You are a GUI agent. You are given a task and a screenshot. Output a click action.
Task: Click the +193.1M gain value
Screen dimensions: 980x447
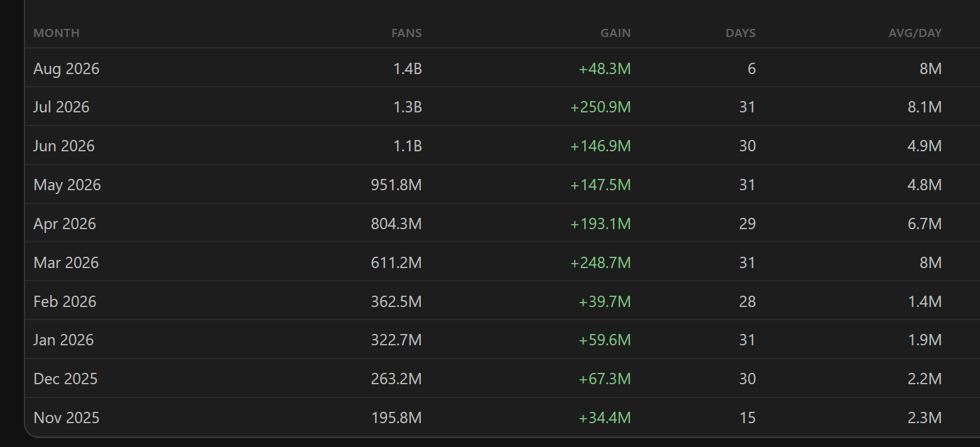(601, 224)
